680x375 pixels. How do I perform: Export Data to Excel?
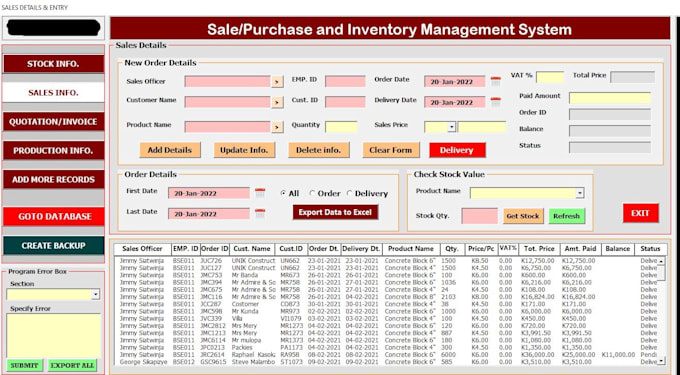coord(335,212)
